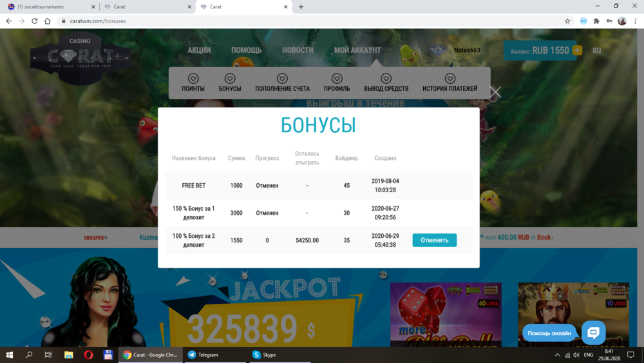Screen dimensions: 644x363
Task: Cancel the 100% second deposit bonus
Action: click(435, 240)
